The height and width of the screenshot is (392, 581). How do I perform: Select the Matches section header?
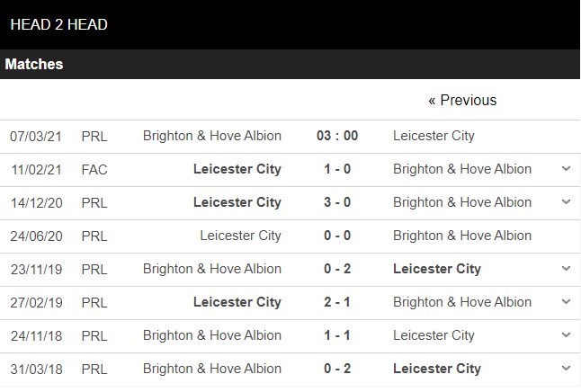34,65
